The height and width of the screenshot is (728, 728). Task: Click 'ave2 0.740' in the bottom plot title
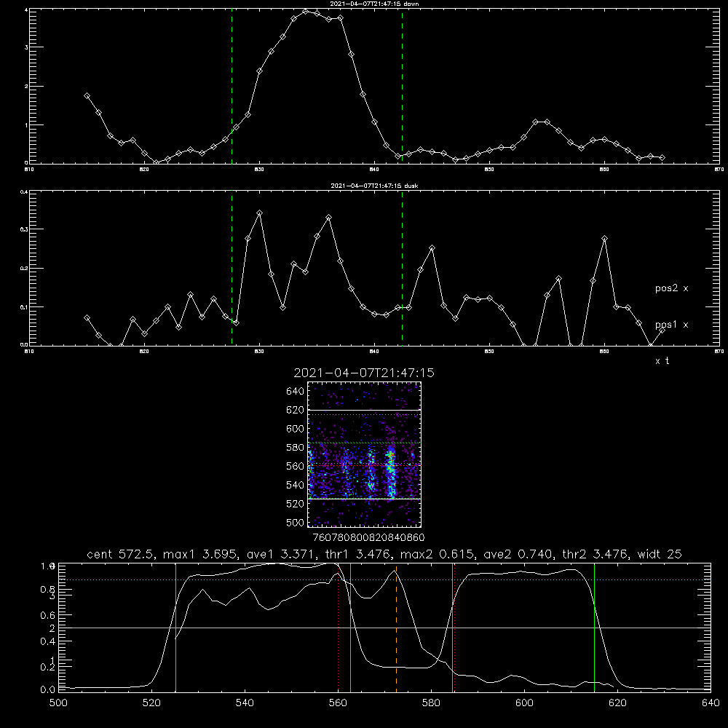tap(518, 554)
